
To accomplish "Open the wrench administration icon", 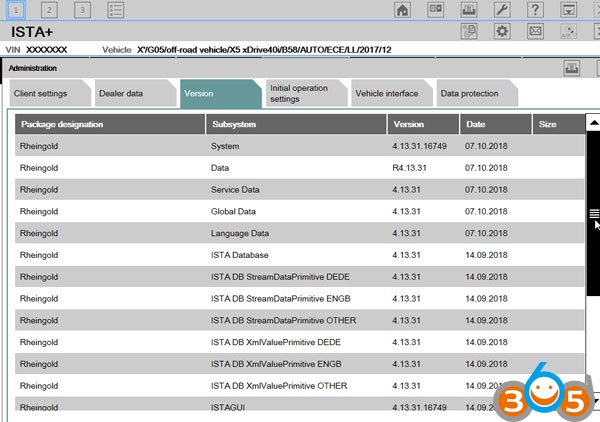I will (502, 10).
